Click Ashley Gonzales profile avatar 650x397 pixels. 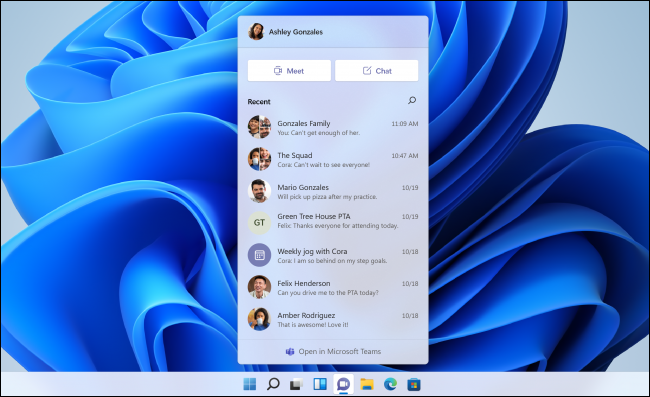click(x=256, y=31)
